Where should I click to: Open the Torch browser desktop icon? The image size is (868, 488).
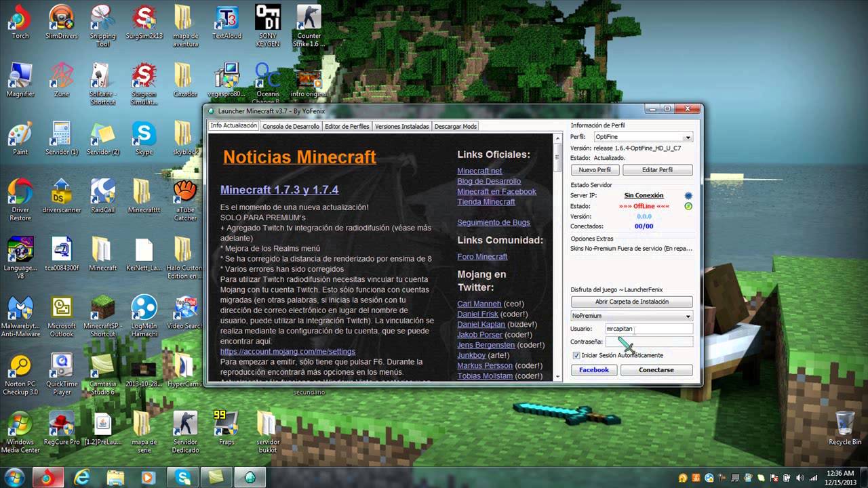pyautogui.click(x=20, y=22)
